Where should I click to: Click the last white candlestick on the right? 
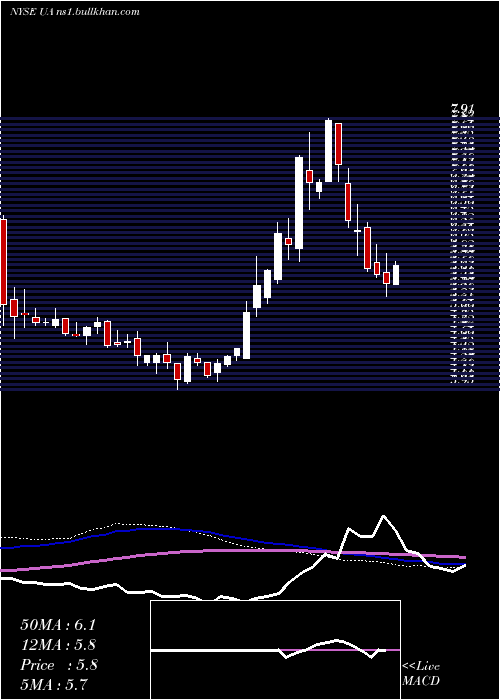(396, 274)
